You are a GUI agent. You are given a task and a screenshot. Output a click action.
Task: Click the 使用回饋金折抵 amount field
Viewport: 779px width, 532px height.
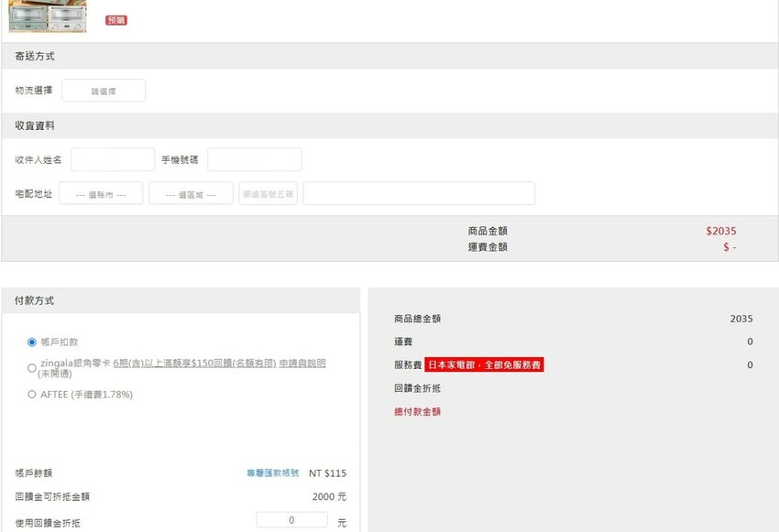point(291,520)
